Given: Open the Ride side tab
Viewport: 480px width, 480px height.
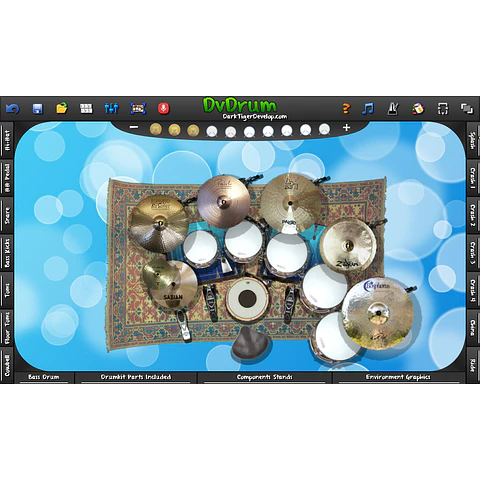Looking at the screenshot, I should (x=473, y=365).
